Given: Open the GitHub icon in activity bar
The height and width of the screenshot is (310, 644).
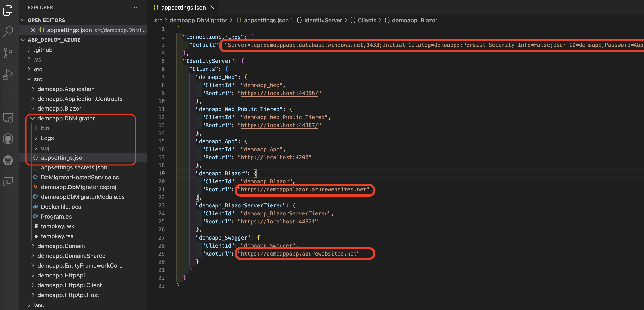Looking at the screenshot, I should point(8,139).
